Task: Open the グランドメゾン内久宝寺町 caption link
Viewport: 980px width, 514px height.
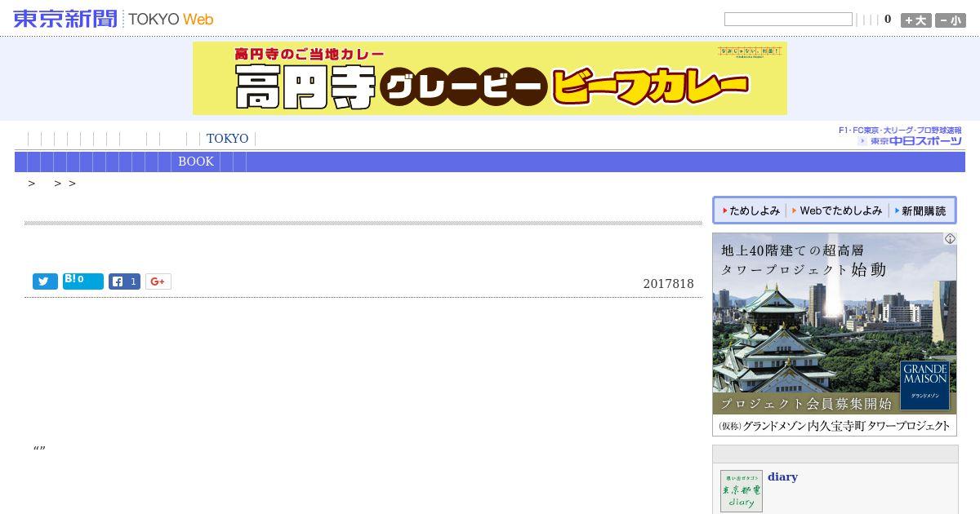Action: coord(835,426)
